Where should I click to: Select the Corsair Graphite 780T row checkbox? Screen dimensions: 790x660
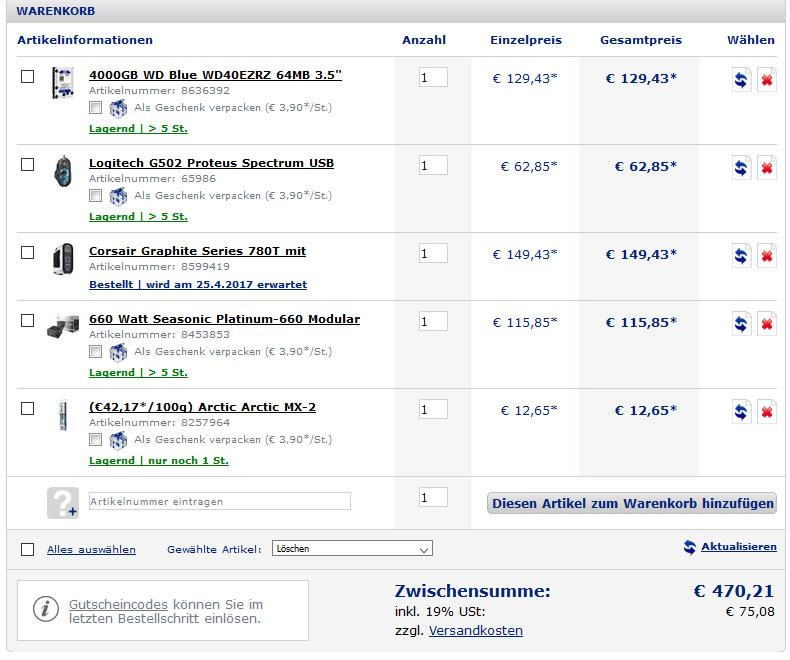pos(27,252)
